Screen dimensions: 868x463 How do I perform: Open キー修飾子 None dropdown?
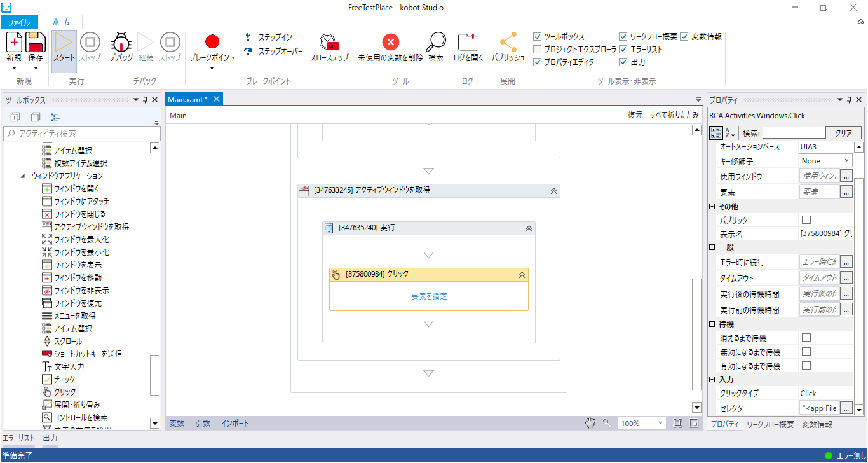[x=825, y=161]
